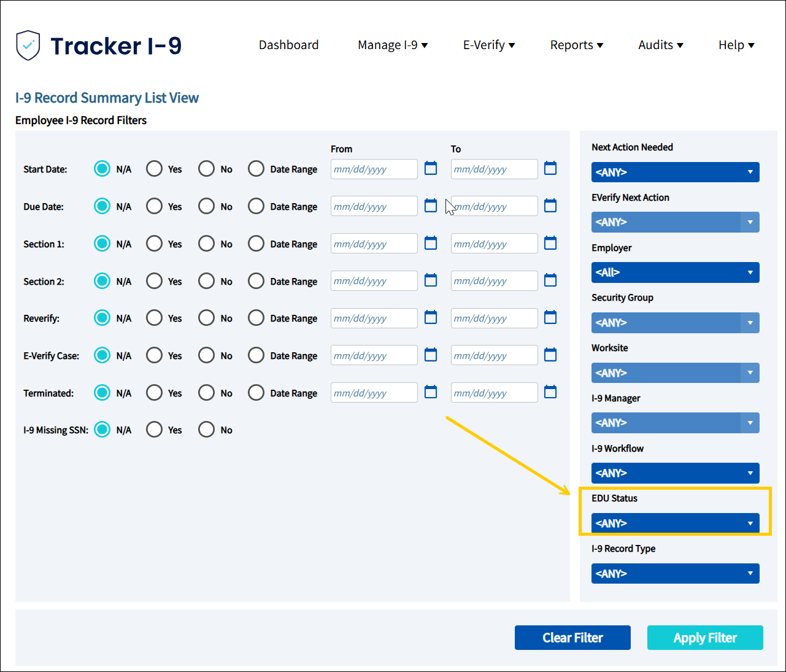Select Yes for I-9 Missing SSN
This screenshot has height=672, width=786.
tap(154, 430)
